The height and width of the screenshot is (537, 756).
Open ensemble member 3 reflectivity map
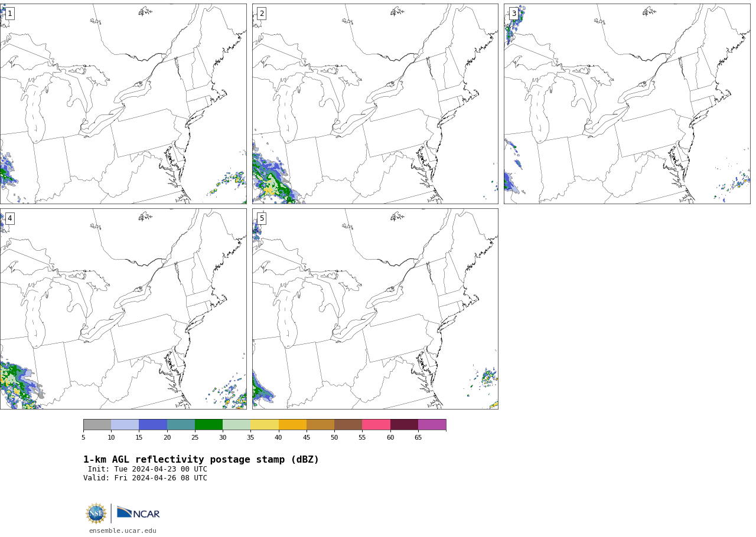tap(627, 104)
